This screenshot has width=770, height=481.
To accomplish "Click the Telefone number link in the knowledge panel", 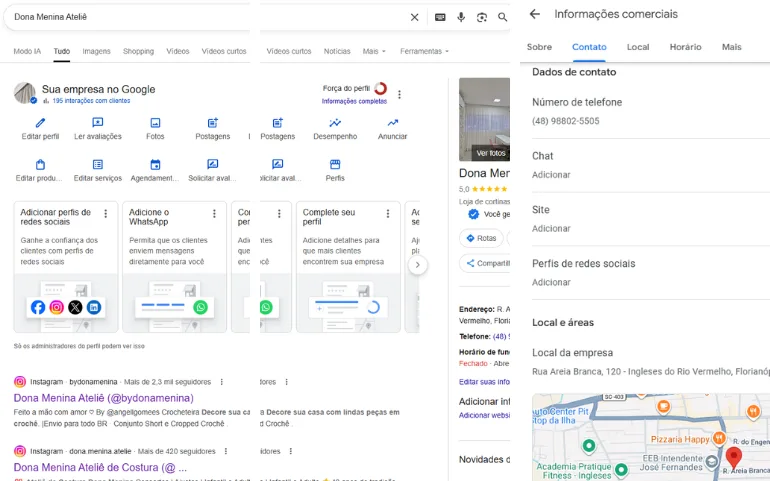I will tap(501, 337).
